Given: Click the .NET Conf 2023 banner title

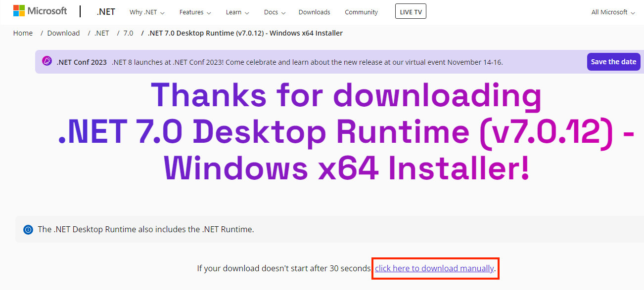Looking at the screenshot, I should (82, 62).
